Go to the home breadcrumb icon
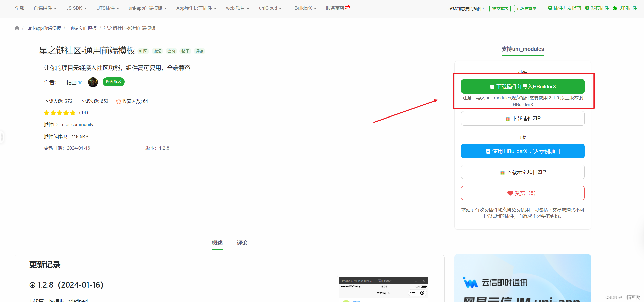The image size is (644, 302). click(17, 28)
